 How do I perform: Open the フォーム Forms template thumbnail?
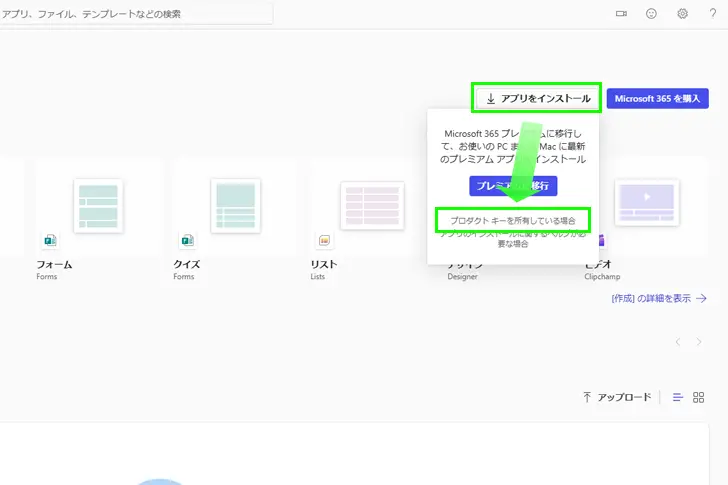click(x=98, y=206)
